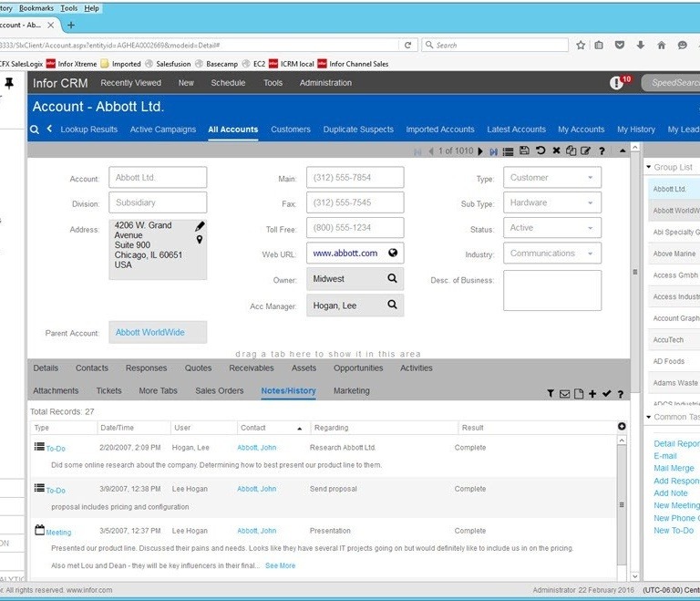Click the pin icon in left navigation
The width and height of the screenshot is (700, 601).
point(9,83)
